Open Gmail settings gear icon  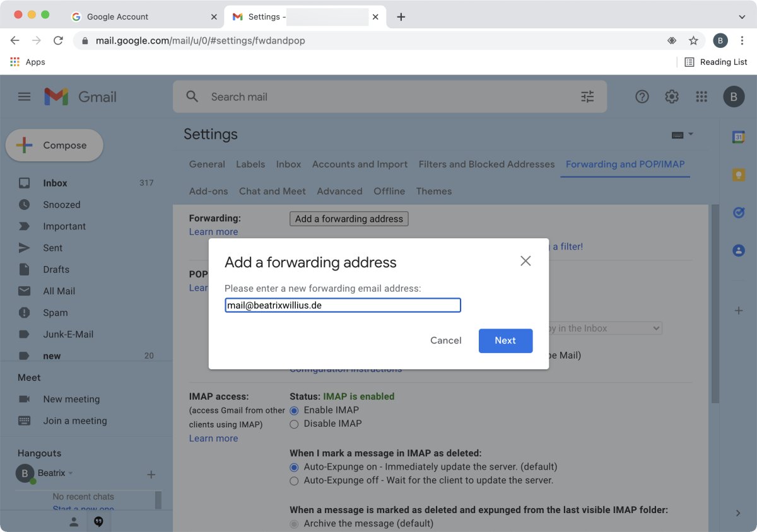[672, 96]
